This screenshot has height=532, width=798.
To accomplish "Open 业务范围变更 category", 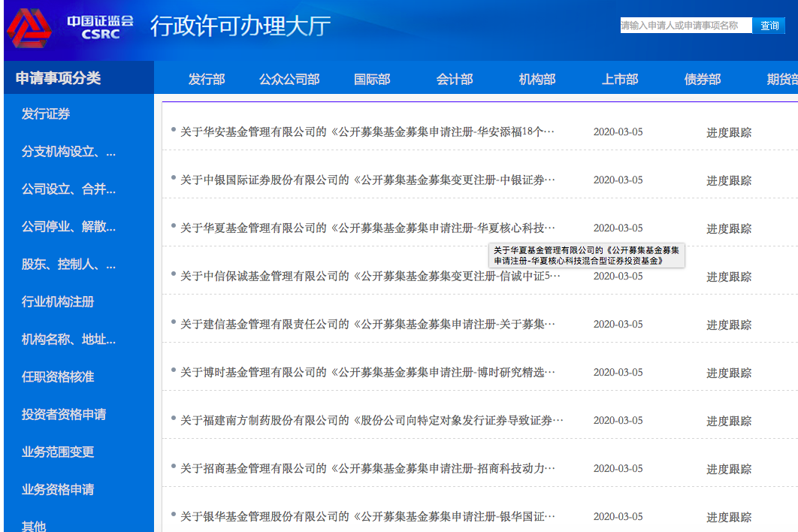I will pos(58,452).
